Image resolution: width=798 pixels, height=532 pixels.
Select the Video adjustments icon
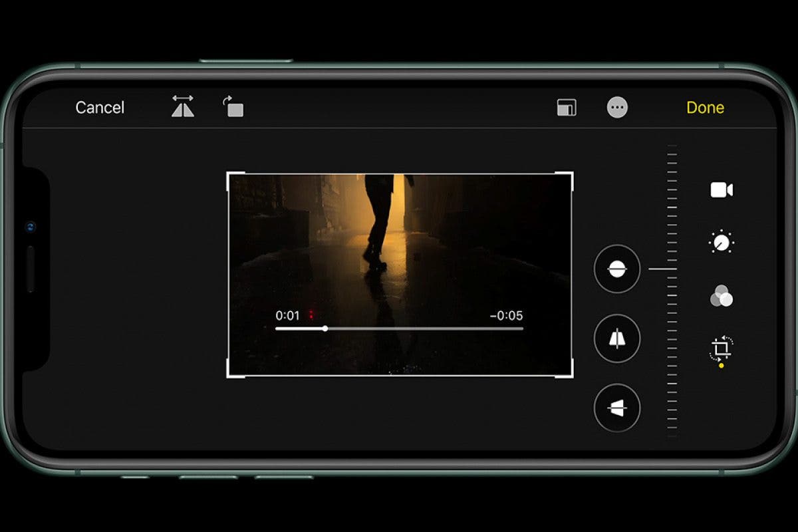[x=722, y=191]
